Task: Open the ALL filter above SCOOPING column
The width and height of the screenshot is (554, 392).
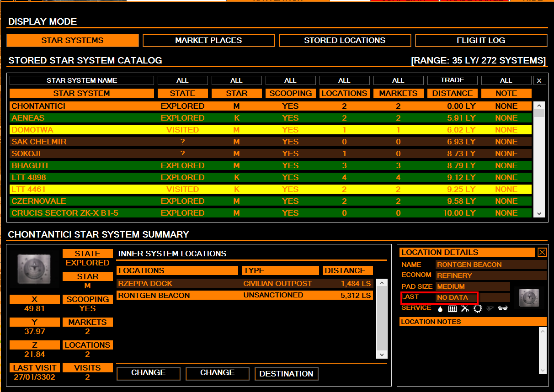Action: point(290,80)
